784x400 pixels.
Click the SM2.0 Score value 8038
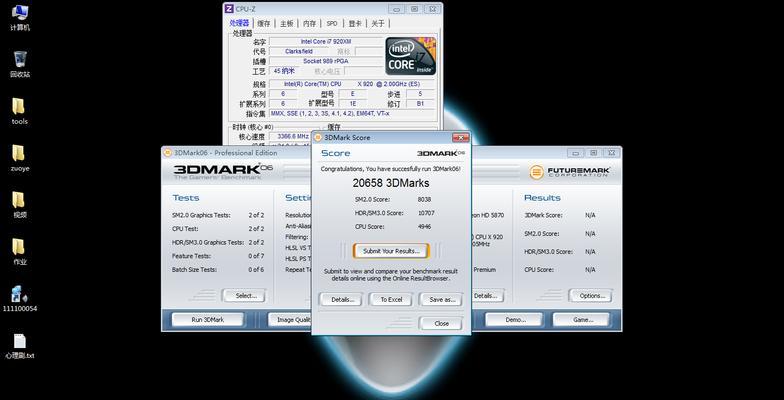[424, 199]
